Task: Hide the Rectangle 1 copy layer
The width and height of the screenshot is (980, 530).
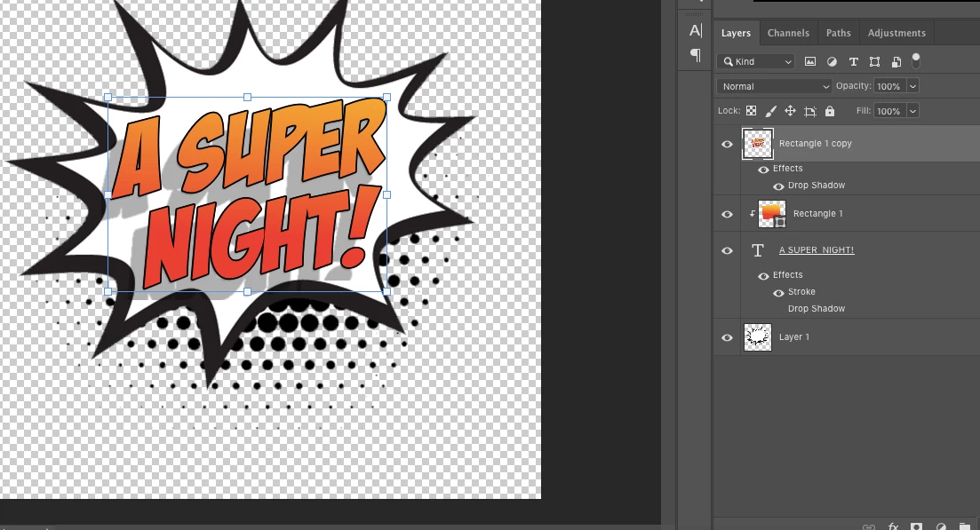Action: click(x=727, y=144)
